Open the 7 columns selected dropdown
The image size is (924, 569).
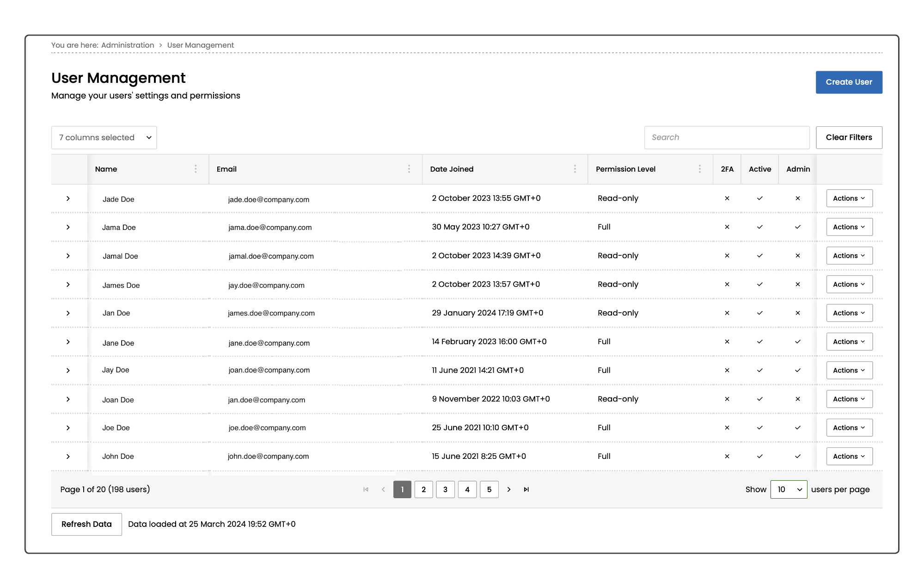click(104, 137)
